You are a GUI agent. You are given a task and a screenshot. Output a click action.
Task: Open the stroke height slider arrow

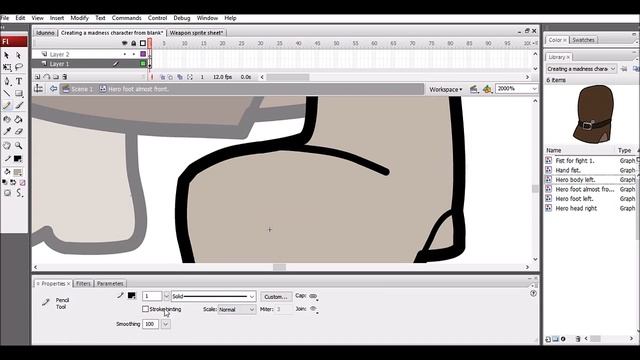point(167,296)
